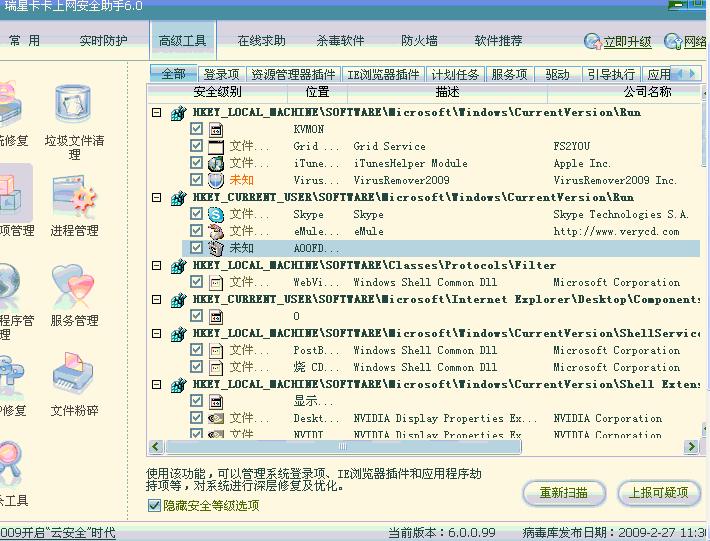The height and width of the screenshot is (541, 710).
Task: Click the PostB... row file icon
Action: [x=216, y=351]
